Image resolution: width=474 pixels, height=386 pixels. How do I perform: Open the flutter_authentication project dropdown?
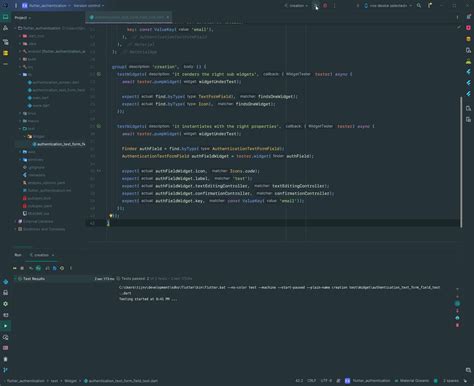[x=46, y=6]
